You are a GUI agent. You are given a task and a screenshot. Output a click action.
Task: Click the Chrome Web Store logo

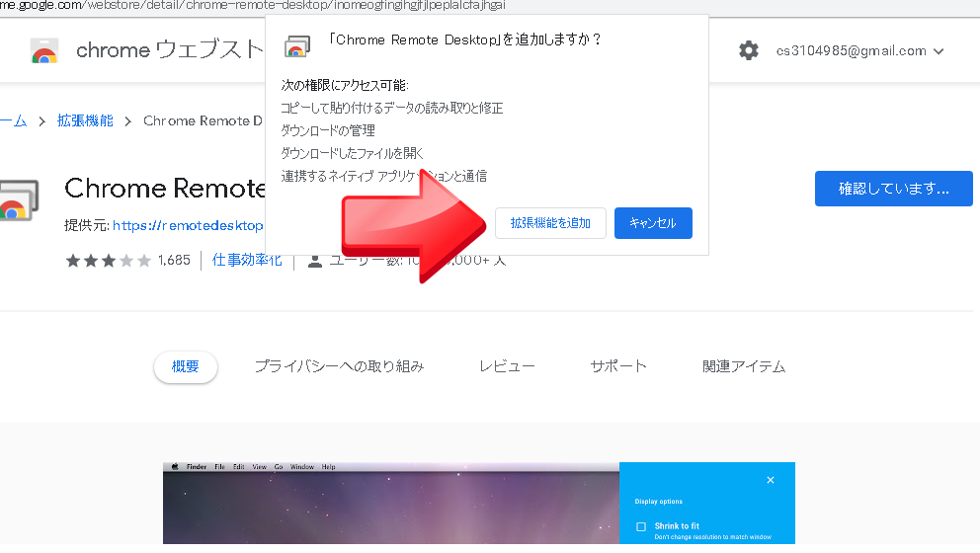coord(44,50)
